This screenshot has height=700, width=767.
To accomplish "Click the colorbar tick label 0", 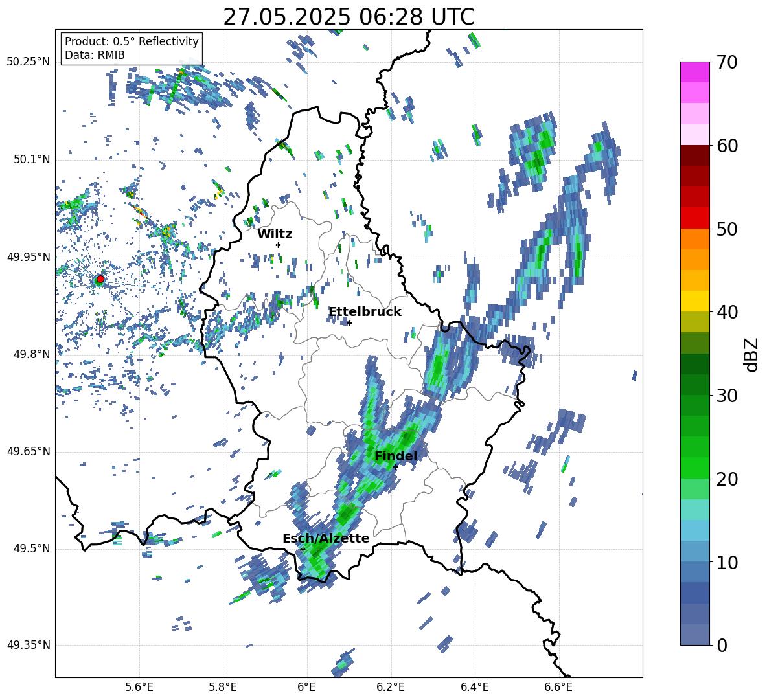I will (722, 645).
